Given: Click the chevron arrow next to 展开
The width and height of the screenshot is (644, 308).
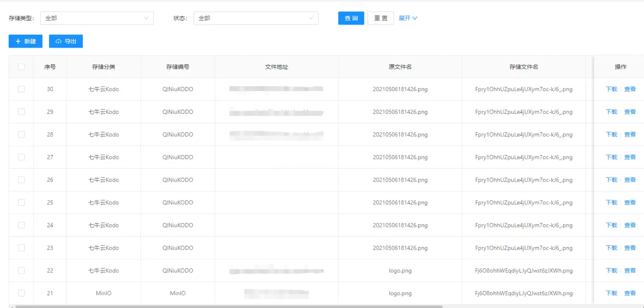Looking at the screenshot, I should tap(415, 18).
